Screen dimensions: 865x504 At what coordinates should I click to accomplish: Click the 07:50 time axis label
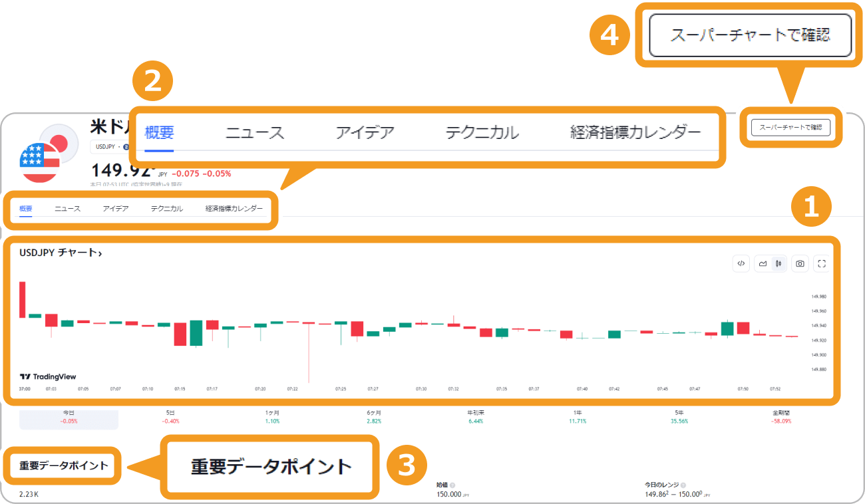[743, 388]
